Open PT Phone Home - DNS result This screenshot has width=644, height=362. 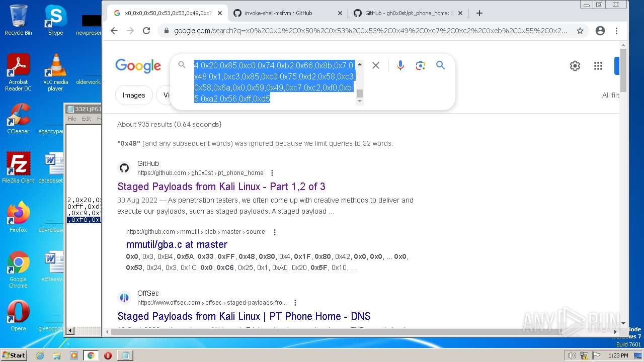244,316
